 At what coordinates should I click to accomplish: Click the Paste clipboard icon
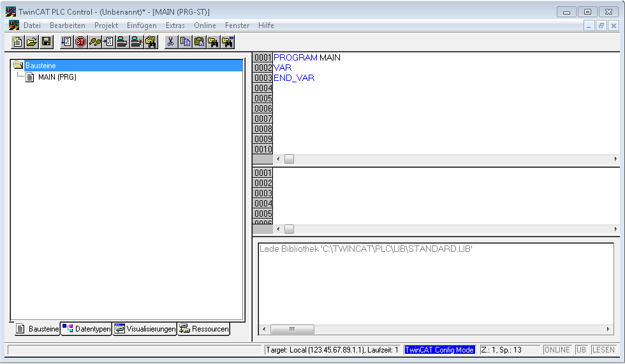199,42
